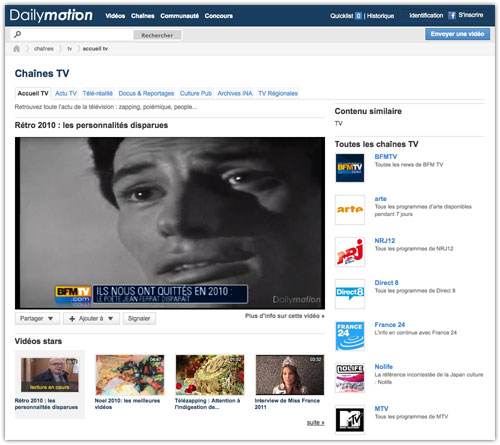The width and height of the screenshot is (500, 445).
Task: Open the arte channel logo
Action: [x=350, y=210]
